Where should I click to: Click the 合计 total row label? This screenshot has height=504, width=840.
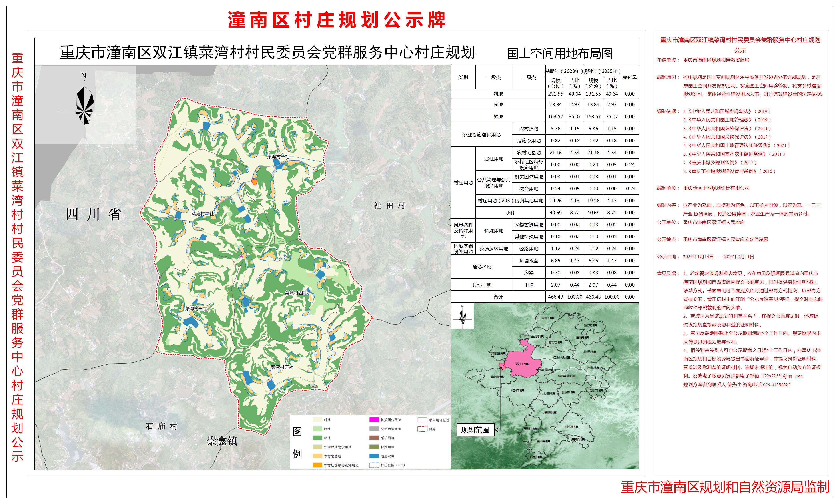[x=498, y=297]
